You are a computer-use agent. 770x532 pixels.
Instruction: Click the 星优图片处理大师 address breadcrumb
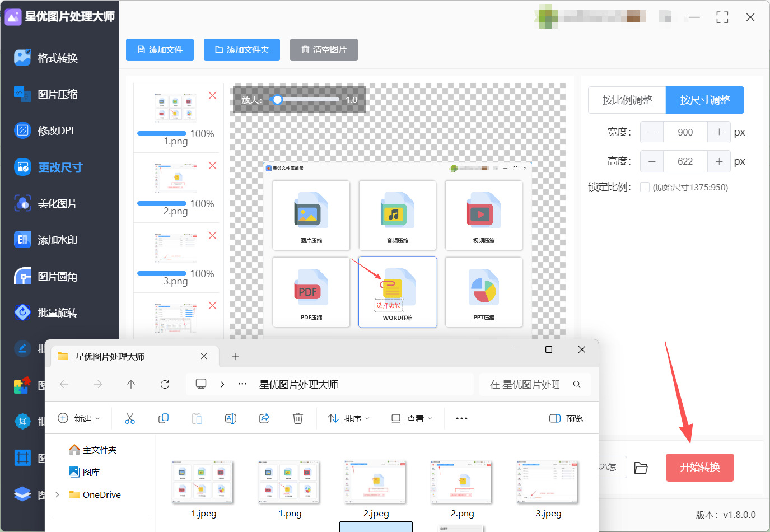click(298, 384)
